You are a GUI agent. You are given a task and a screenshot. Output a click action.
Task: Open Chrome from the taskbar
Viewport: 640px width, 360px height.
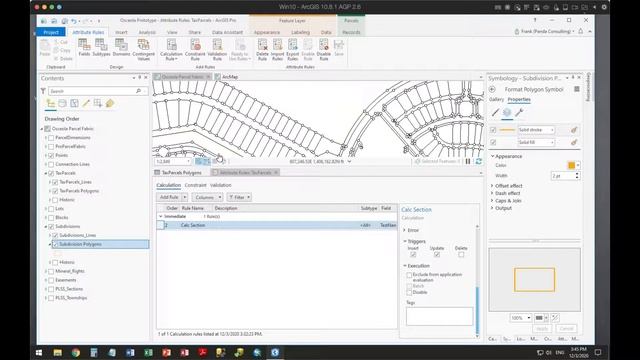click(x=76, y=352)
